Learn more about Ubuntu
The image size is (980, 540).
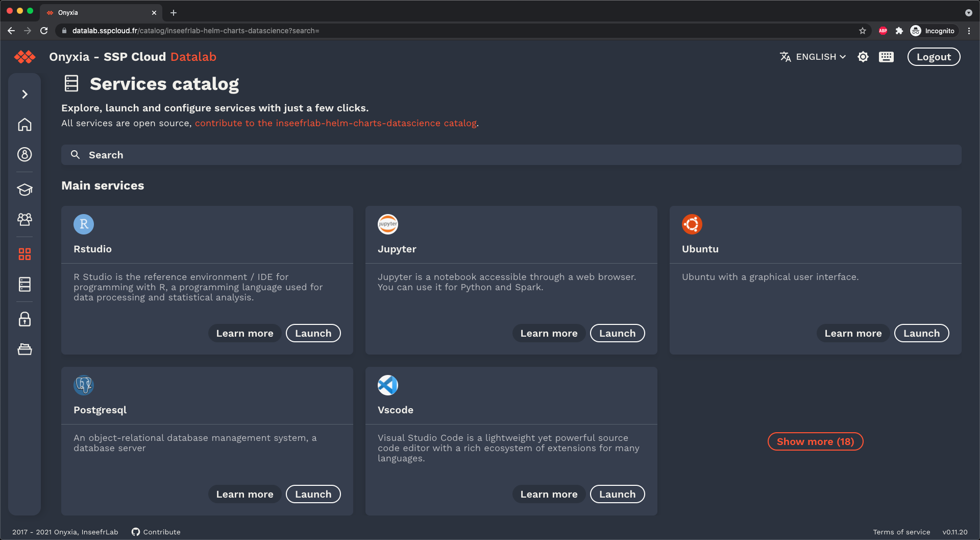(x=853, y=333)
